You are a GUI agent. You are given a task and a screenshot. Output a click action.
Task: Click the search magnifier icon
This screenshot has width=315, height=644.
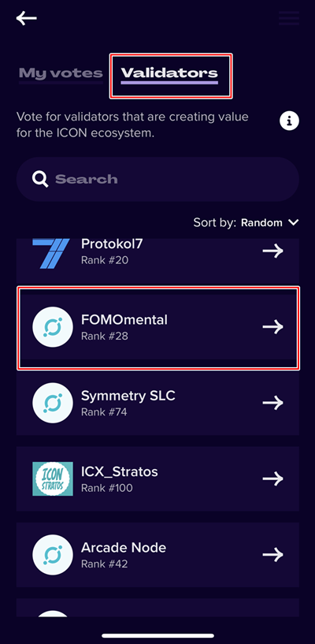40,179
